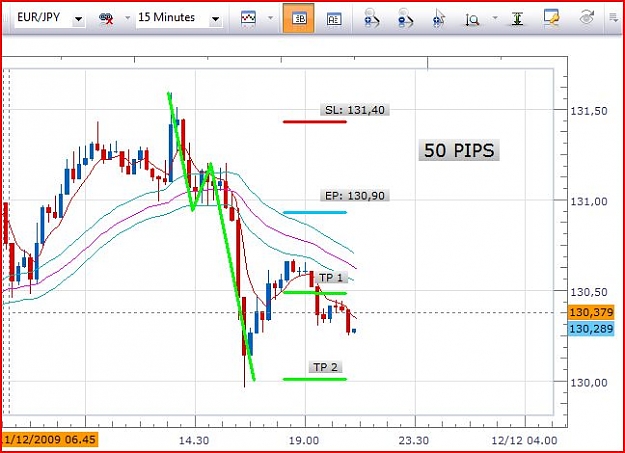This screenshot has width=625, height=453.
Task: Click the zoom in magnifier icon
Action: [x=371, y=18]
